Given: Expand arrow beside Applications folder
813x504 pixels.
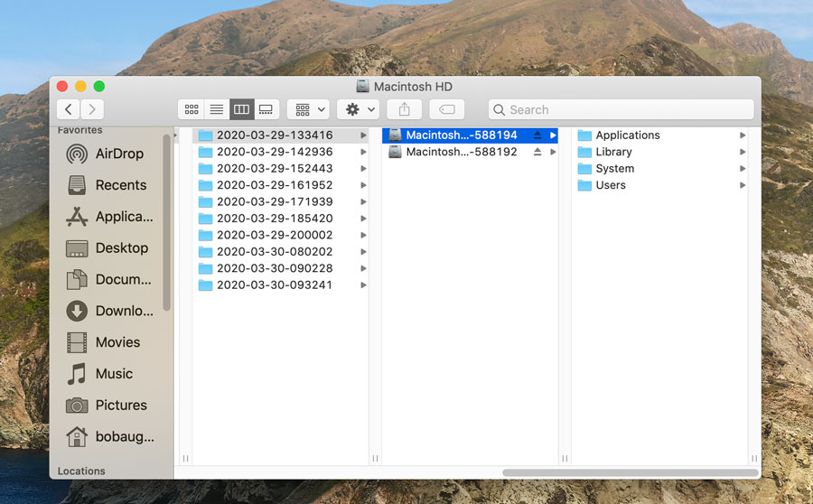Looking at the screenshot, I should 743,135.
